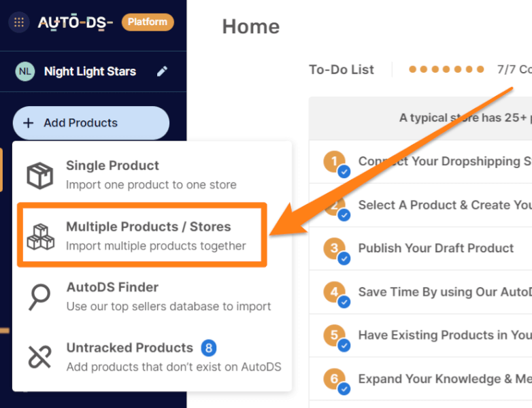The height and width of the screenshot is (408, 532).
Task: Click the Untracked Products broken link icon
Action: click(x=39, y=357)
